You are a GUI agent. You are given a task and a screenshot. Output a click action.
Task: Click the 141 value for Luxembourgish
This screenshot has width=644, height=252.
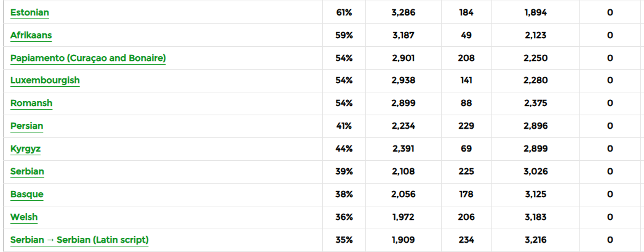466,81
